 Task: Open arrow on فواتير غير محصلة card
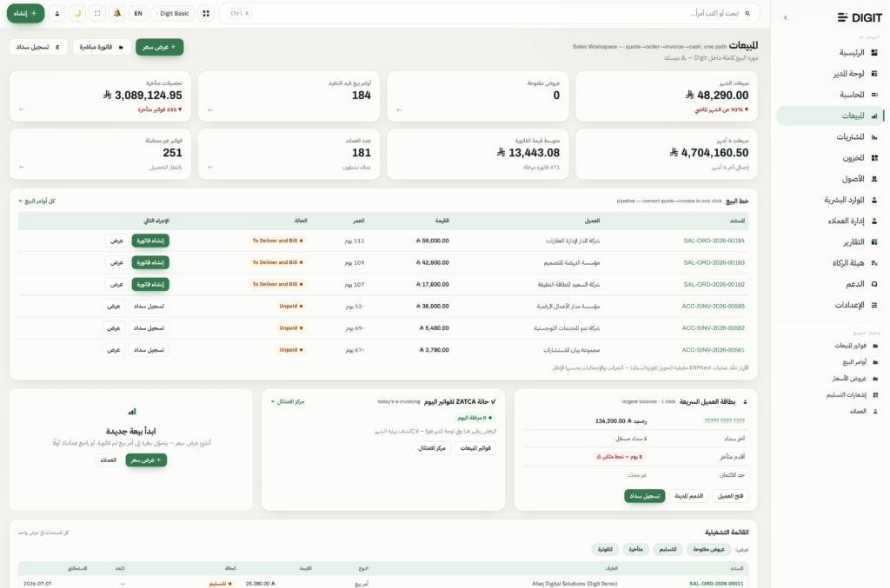(x=22, y=168)
